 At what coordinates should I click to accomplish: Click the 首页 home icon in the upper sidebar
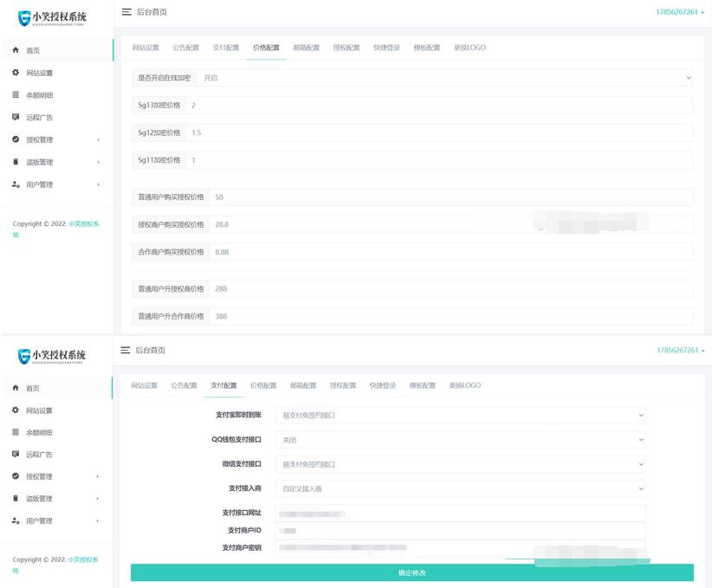tap(16, 51)
